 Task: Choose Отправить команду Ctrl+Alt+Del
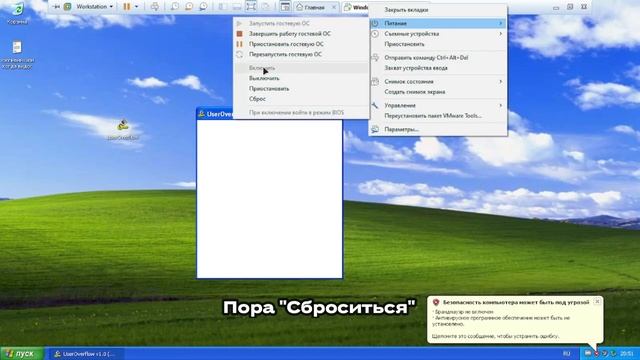[426, 58]
